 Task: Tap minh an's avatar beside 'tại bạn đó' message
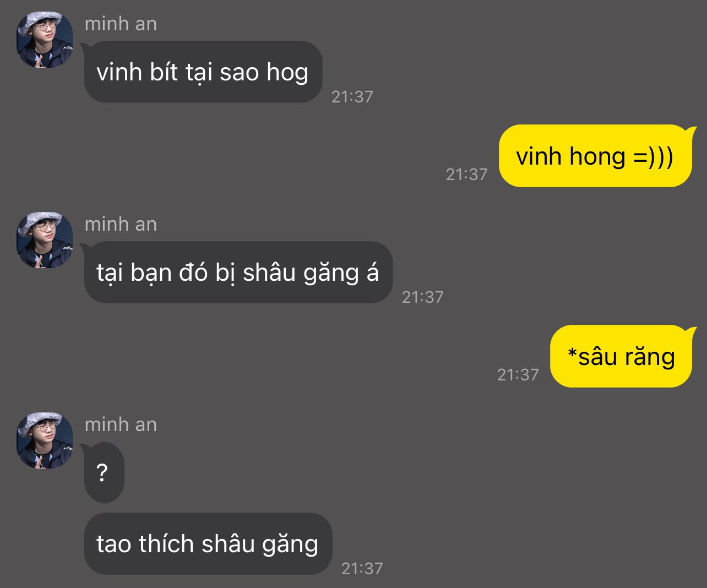[45, 240]
